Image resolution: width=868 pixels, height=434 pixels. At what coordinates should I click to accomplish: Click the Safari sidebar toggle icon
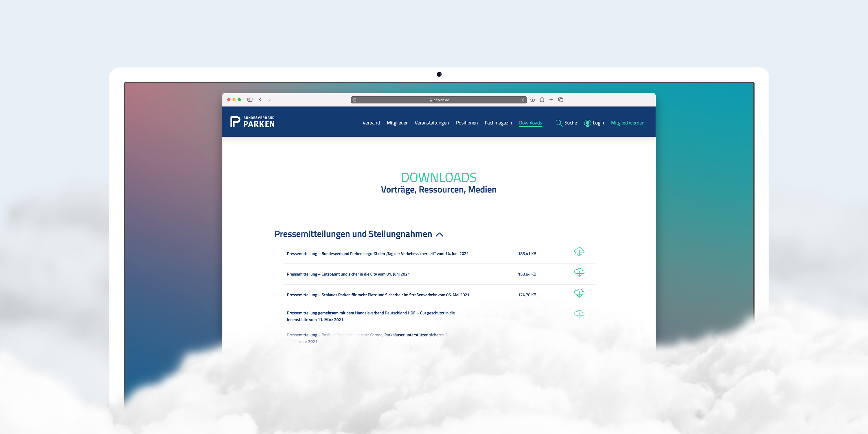(250, 100)
